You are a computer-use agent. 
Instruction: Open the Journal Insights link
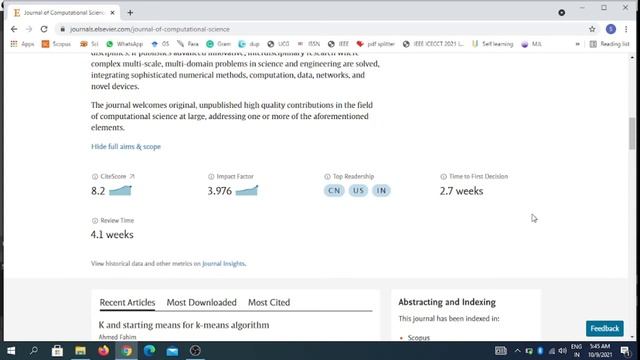(224, 264)
